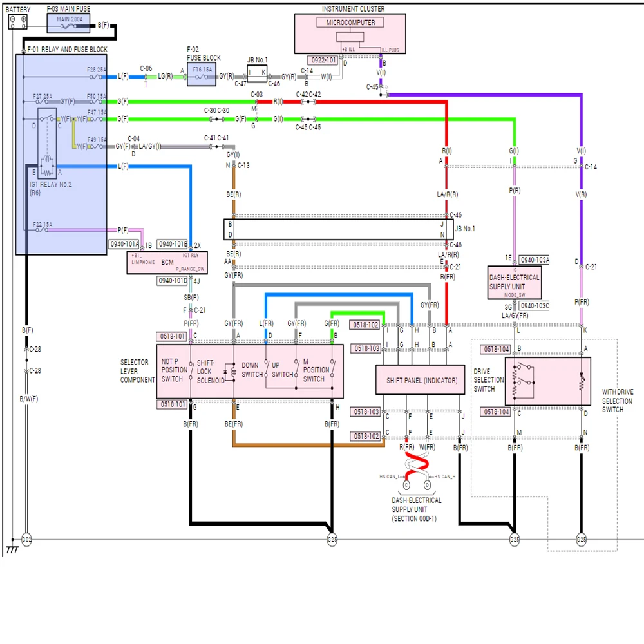Click the purple V(I) wire line

(x=485, y=95)
